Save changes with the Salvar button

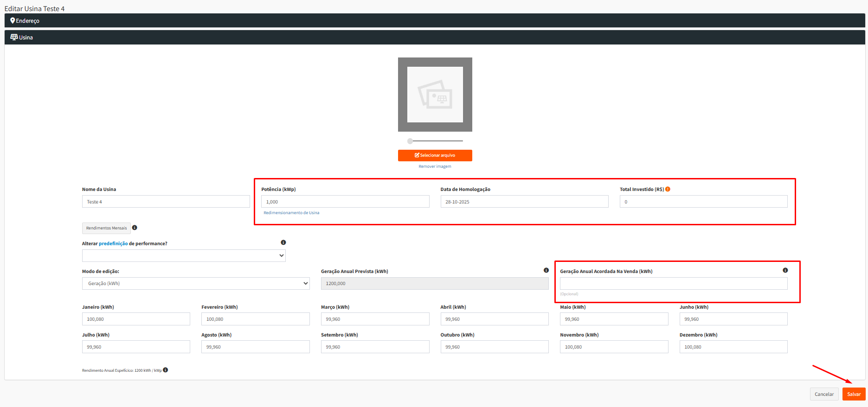(x=854, y=394)
